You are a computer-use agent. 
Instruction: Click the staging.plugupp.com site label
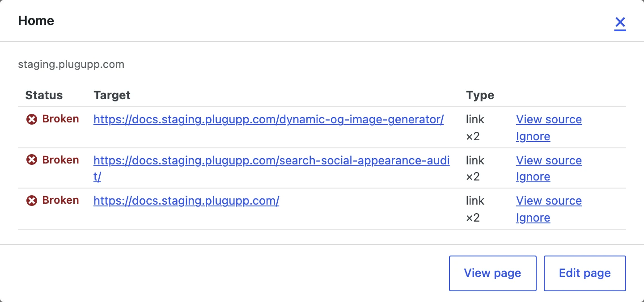click(71, 64)
